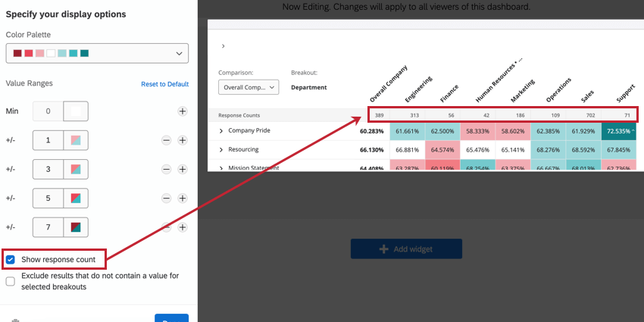Click the 65.476% Resourcing cell
Screen dimensions: 644x322
(478, 150)
